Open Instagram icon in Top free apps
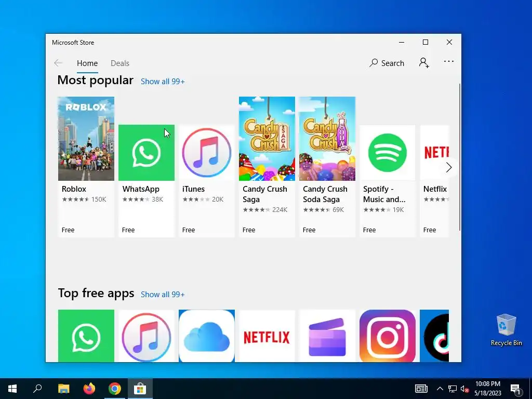The width and height of the screenshot is (532, 399). (388, 336)
